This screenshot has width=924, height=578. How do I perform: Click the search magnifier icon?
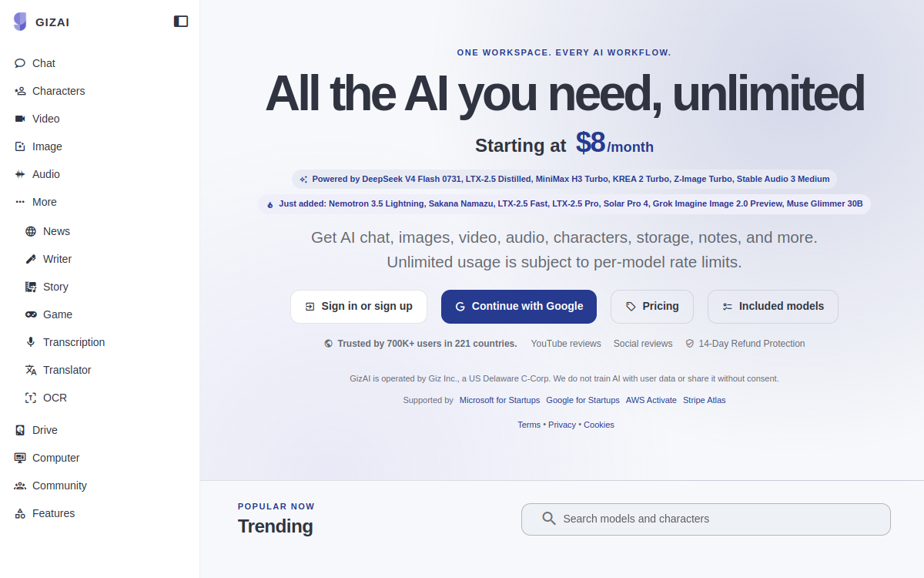pyautogui.click(x=549, y=519)
